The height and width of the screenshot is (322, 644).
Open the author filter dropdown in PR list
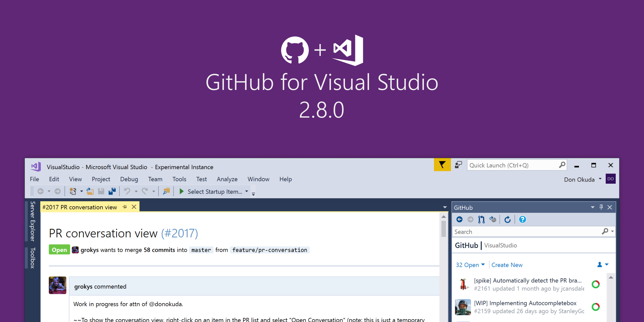pos(603,265)
